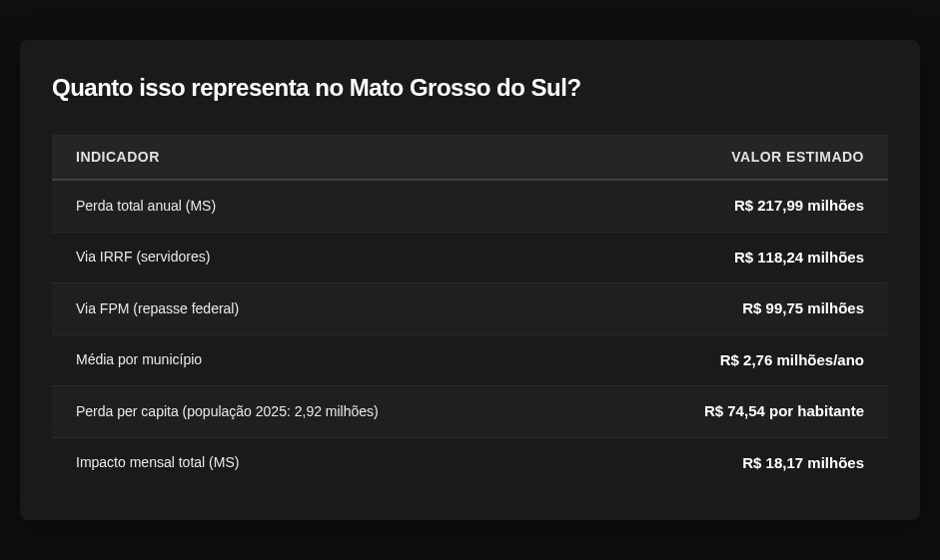Select the 'Impacto mensal total (MS)' label
The image size is (940, 560).
pos(157,462)
